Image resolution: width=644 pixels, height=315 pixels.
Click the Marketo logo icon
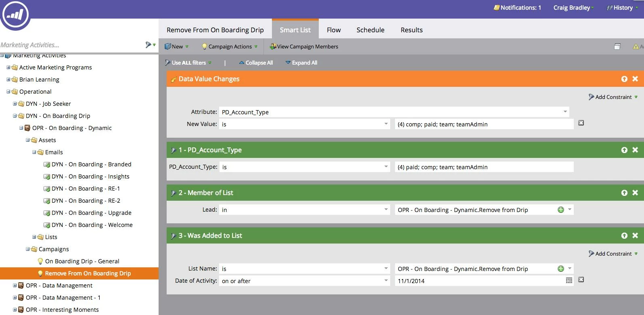(x=15, y=15)
